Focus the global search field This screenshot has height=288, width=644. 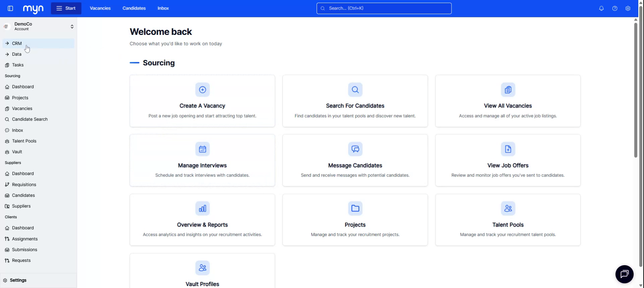384,8
